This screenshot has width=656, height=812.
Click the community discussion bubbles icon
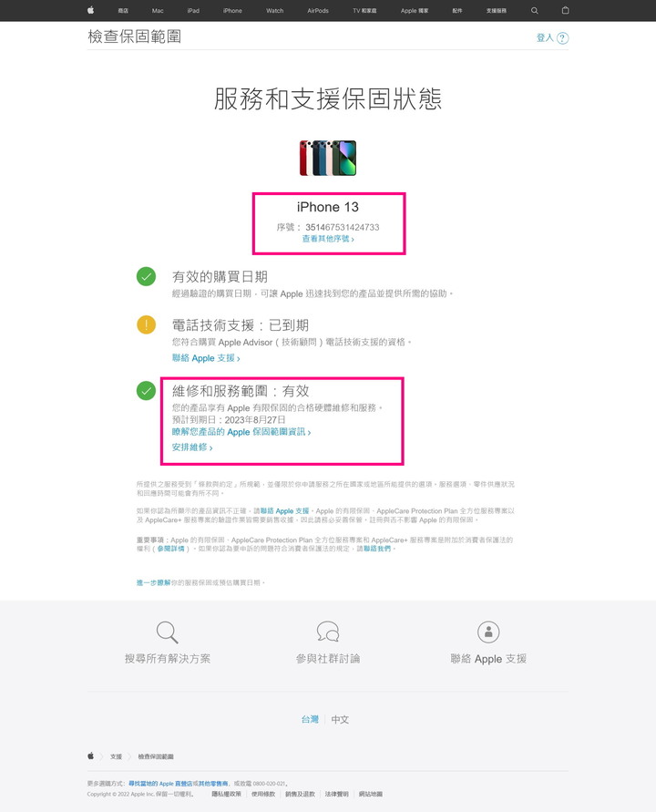328,632
